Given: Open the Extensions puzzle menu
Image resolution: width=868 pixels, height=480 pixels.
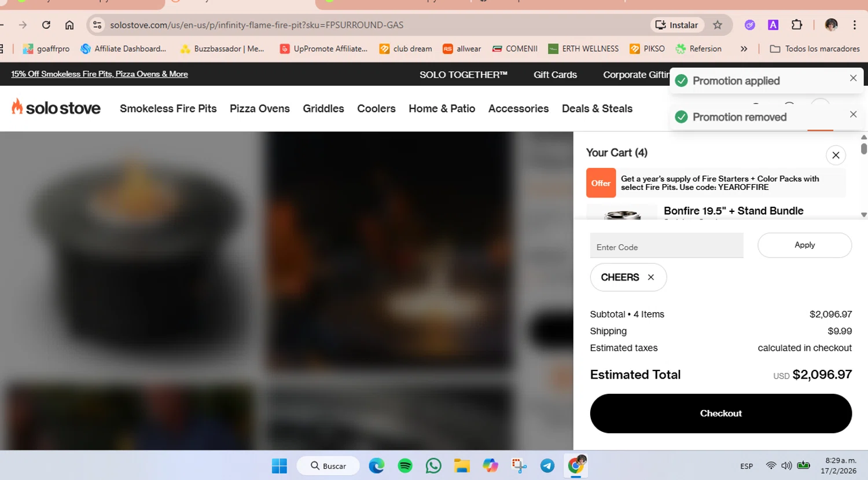Looking at the screenshot, I should [797, 25].
